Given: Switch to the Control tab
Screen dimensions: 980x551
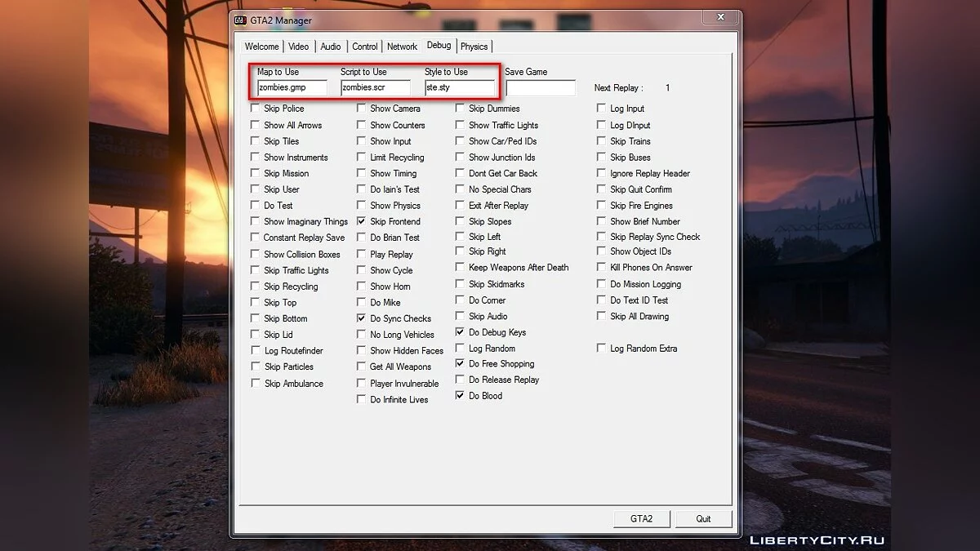Looking at the screenshot, I should tap(365, 47).
